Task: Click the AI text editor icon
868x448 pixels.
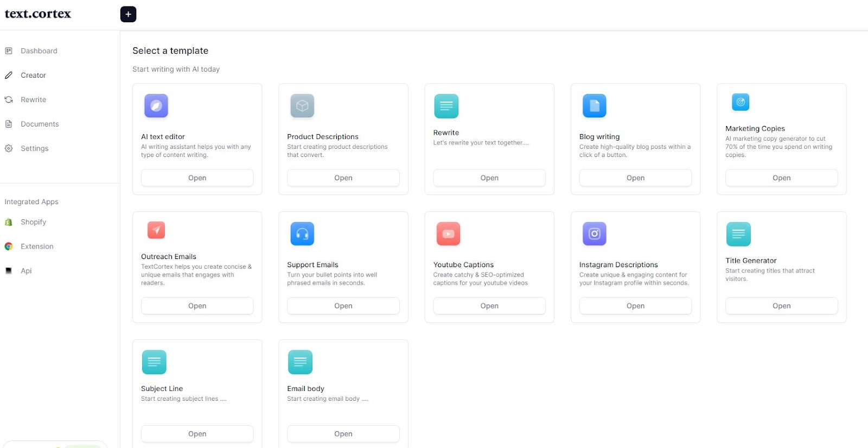Action: tap(156, 106)
